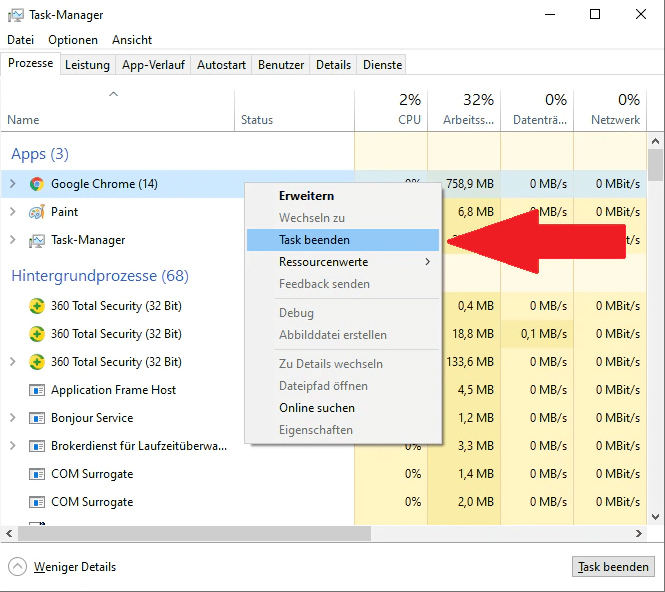Expand the Paint process row
665x592 pixels.
(13, 212)
